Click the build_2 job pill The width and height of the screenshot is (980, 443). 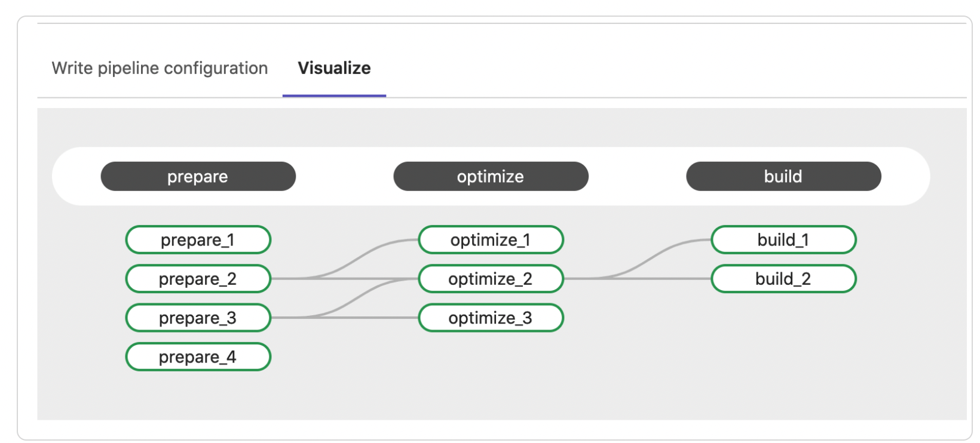783,279
